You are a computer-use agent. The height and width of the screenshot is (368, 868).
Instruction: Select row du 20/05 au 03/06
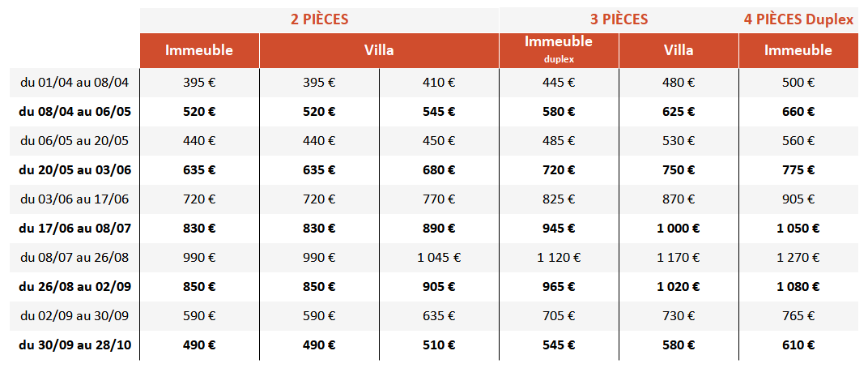(x=434, y=170)
